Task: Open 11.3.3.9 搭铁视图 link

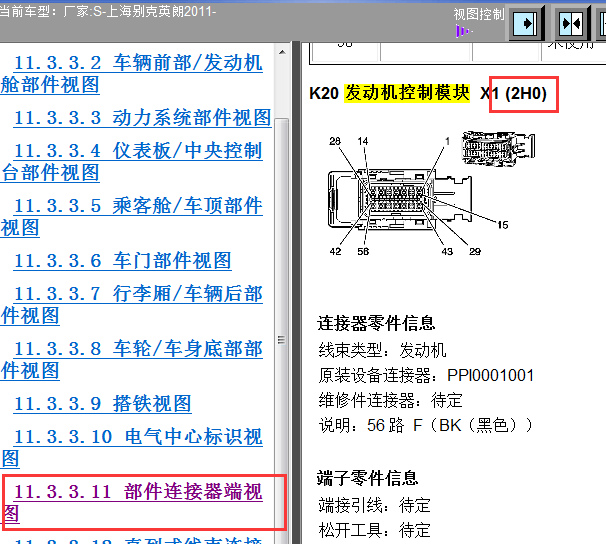Action: (x=102, y=403)
